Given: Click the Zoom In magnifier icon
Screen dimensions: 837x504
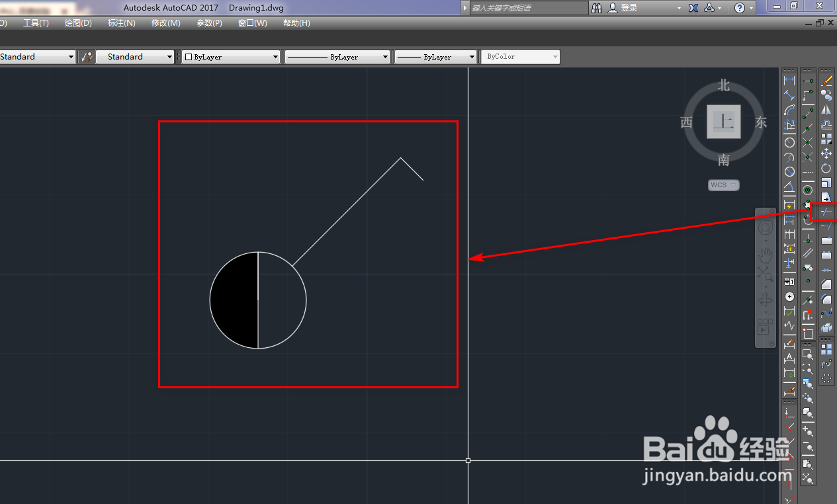Looking at the screenshot, I should pyautogui.click(x=808, y=431).
